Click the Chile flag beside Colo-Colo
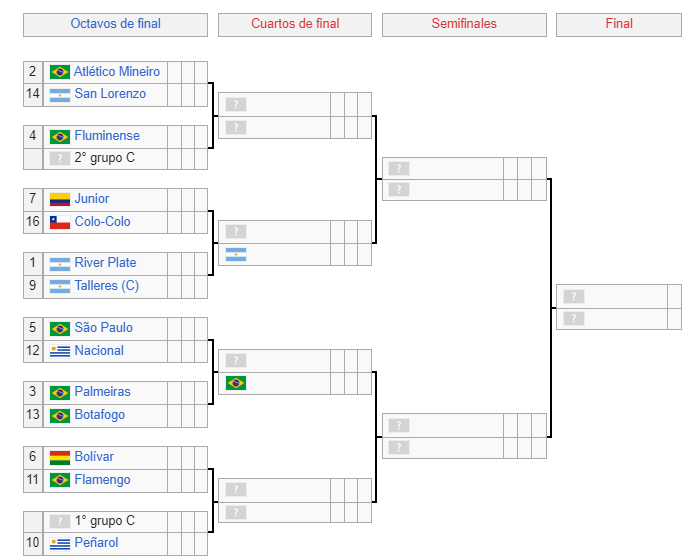Viewport: 700px width, 558px height. [x=60, y=222]
